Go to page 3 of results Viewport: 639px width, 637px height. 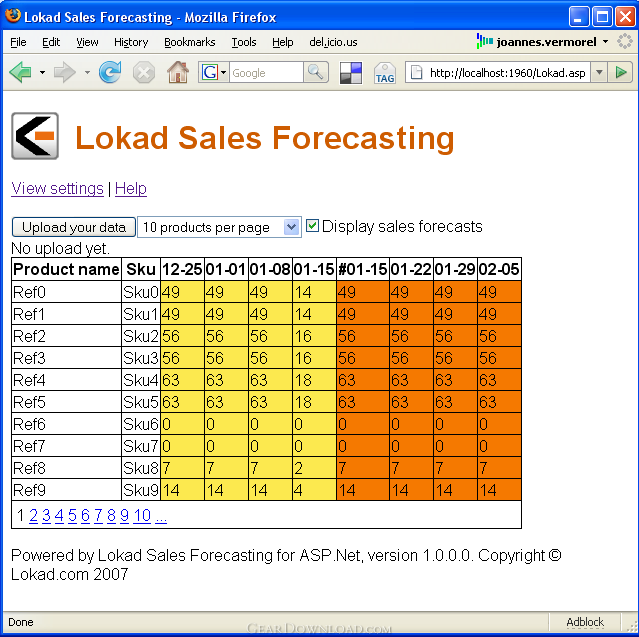click(x=46, y=516)
